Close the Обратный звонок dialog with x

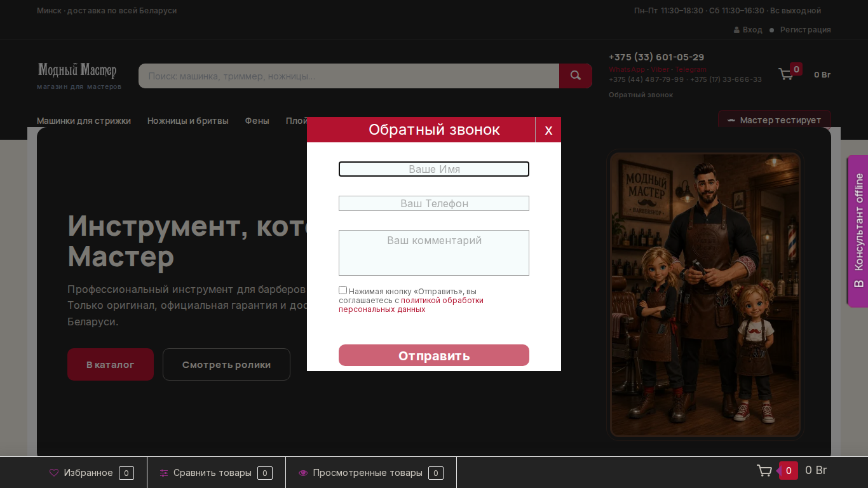548,130
